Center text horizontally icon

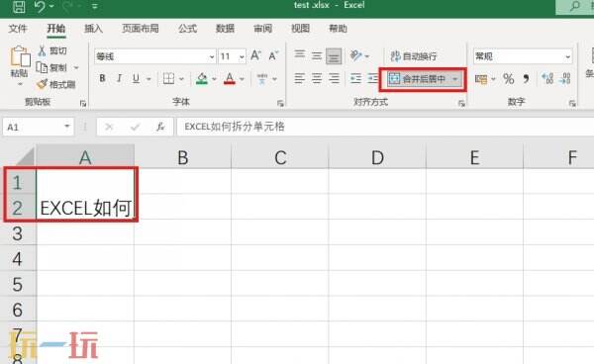click(x=317, y=79)
